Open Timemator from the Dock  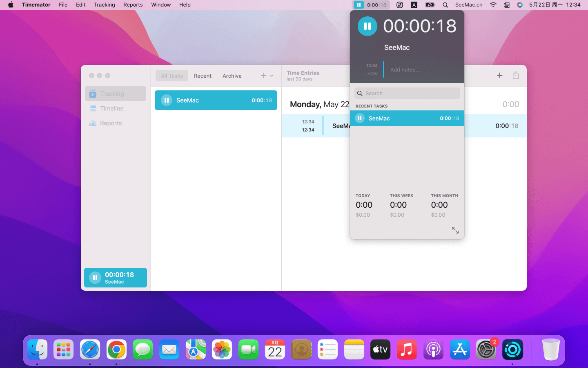(512, 350)
